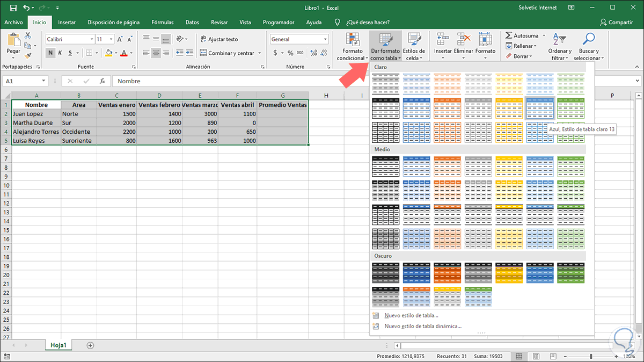Expand the General number format dropdown
The height and width of the screenshot is (362, 644).
coord(325,39)
